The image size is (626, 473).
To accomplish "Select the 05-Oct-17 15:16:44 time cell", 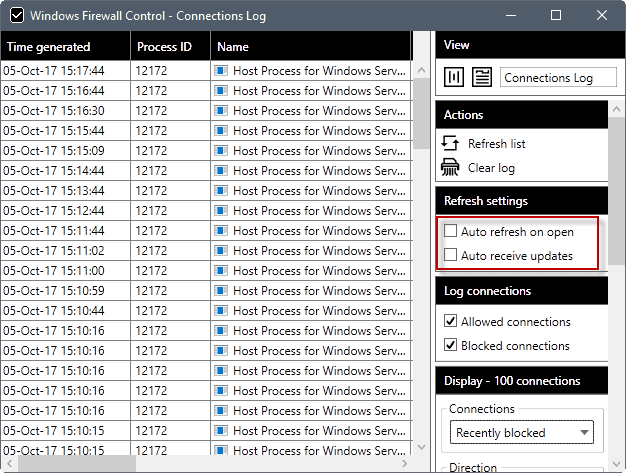I will click(x=65, y=91).
